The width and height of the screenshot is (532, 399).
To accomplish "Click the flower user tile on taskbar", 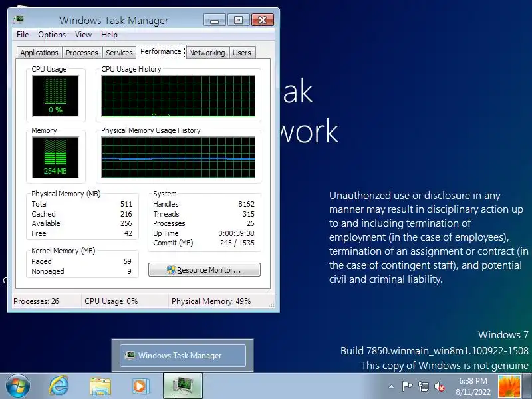I will click(509, 386).
